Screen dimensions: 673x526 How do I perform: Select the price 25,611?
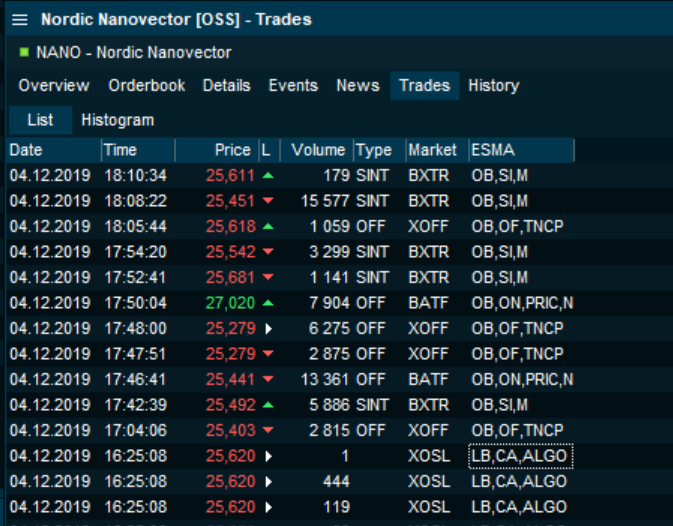(230, 175)
